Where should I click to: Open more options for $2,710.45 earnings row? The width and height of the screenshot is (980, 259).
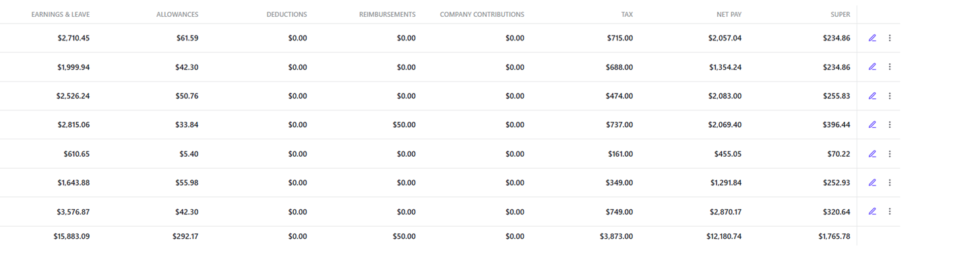890,38
